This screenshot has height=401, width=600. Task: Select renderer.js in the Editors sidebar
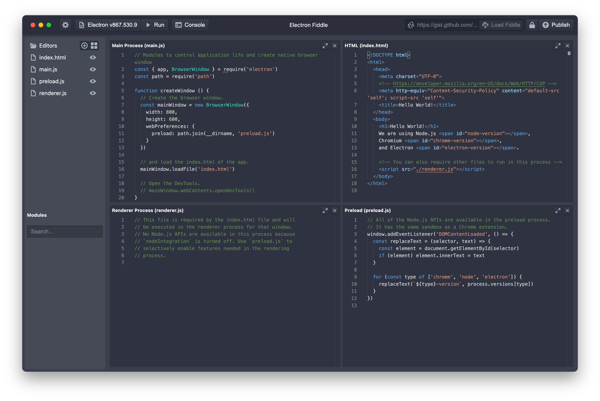tap(53, 94)
